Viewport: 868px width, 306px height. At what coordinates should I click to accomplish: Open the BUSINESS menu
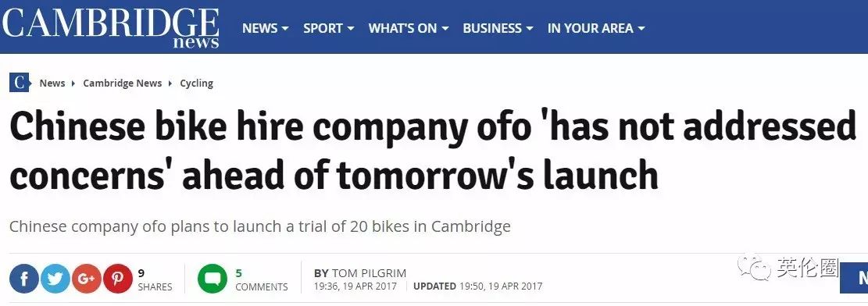coord(498,28)
